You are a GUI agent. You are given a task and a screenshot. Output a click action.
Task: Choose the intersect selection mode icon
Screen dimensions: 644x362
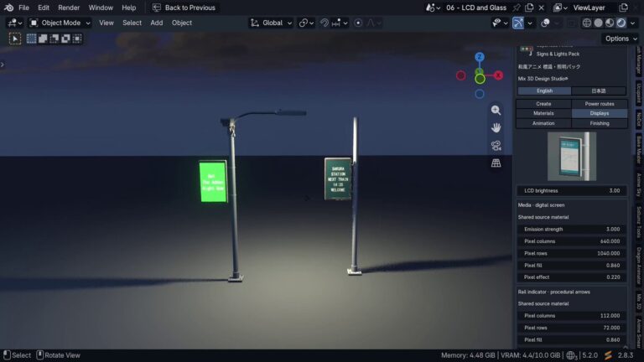[x=77, y=39]
